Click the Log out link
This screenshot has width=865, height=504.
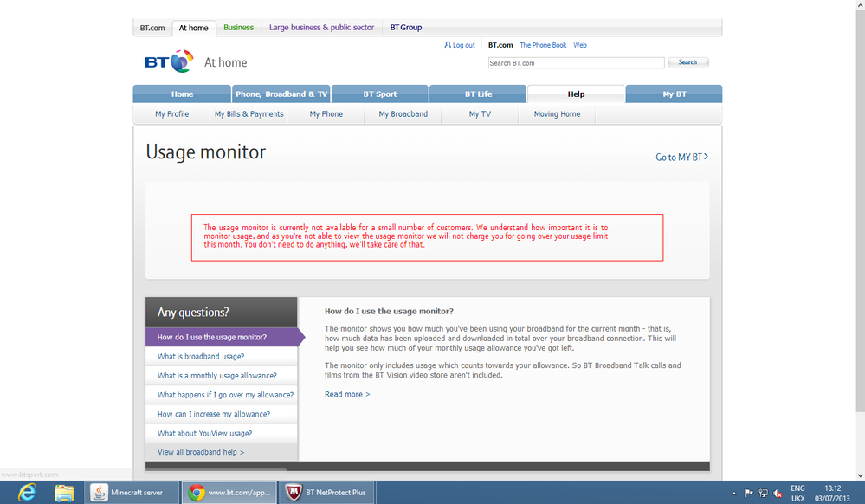460,45
